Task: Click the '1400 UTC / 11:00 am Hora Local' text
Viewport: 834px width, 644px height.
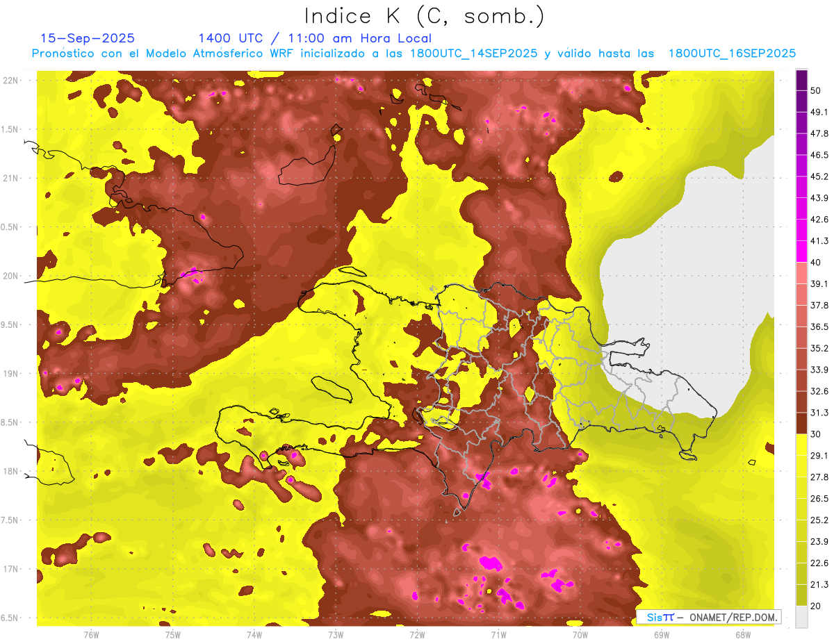Action: coord(315,38)
